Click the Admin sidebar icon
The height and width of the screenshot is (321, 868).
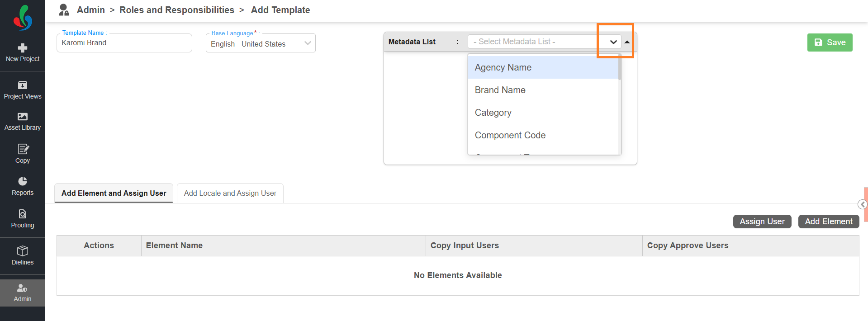23,288
